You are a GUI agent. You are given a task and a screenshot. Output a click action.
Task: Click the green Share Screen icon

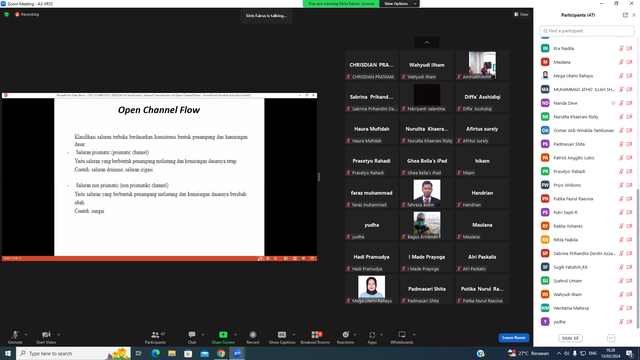(223, 335)
